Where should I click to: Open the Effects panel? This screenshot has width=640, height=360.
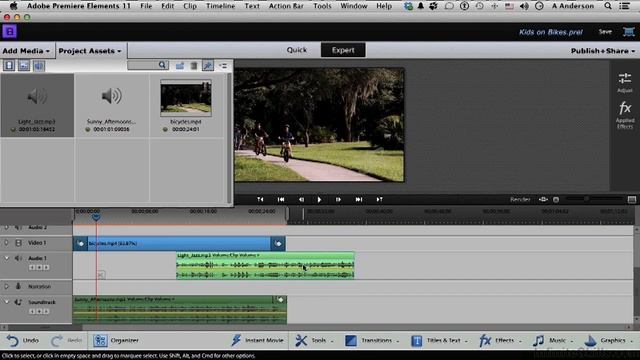(x=500, y=340)
